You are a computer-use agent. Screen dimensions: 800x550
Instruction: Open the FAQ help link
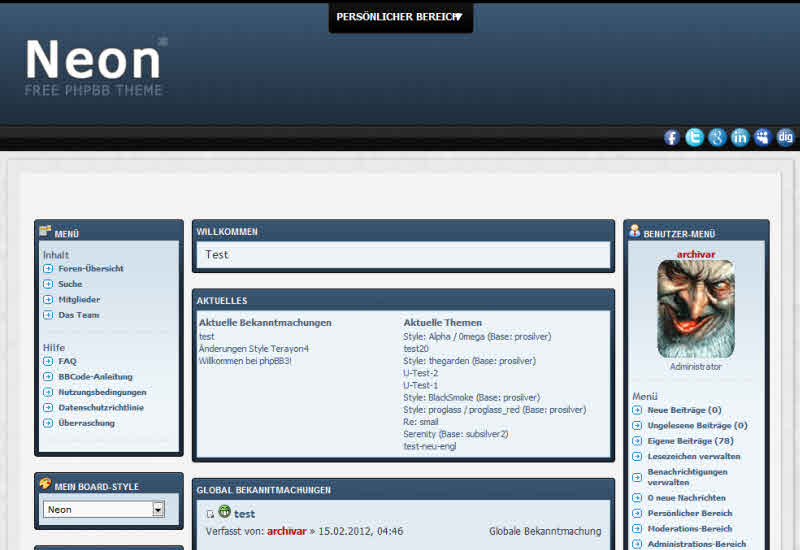tap(67, 361)
